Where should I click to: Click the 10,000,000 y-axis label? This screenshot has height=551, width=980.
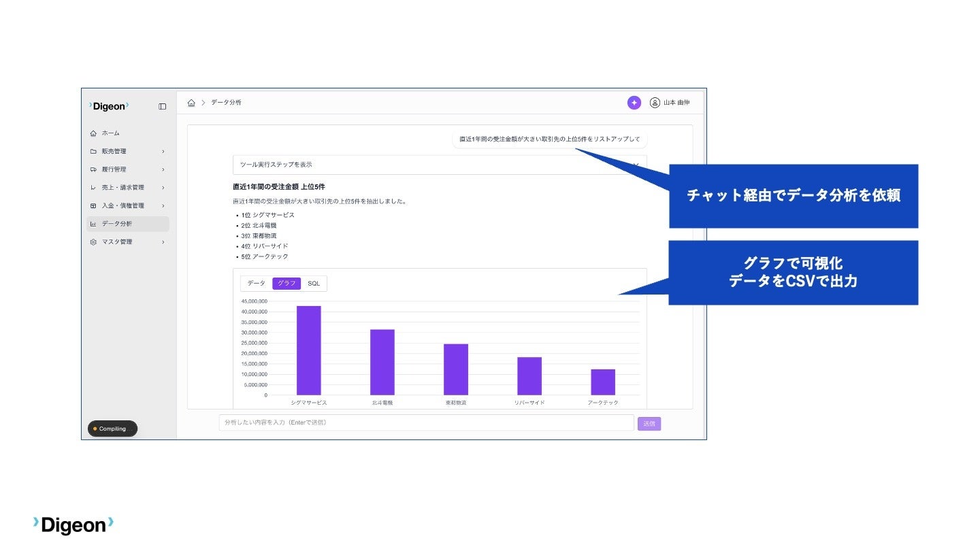click(255, 374)
